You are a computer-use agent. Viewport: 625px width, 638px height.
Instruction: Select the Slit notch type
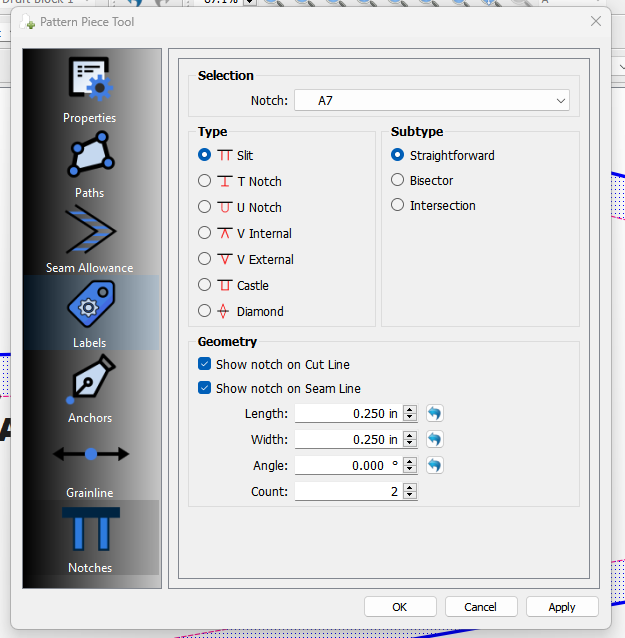pos(225,155)
